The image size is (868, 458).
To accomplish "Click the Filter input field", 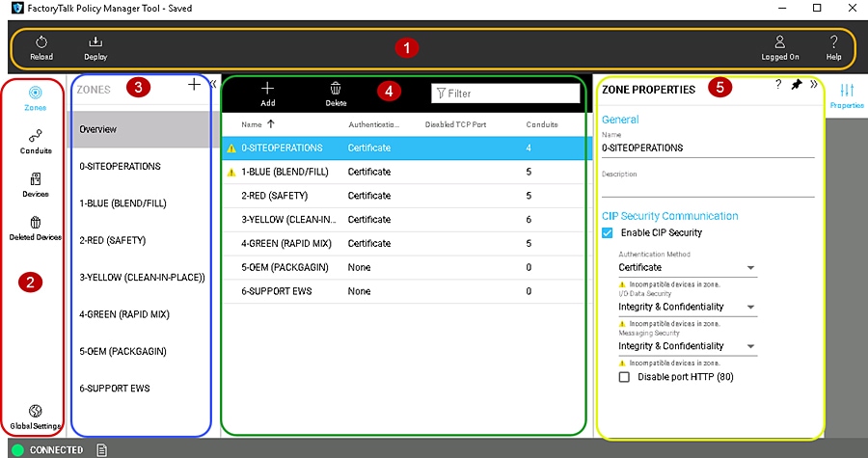I will click(x=505, y=94).
